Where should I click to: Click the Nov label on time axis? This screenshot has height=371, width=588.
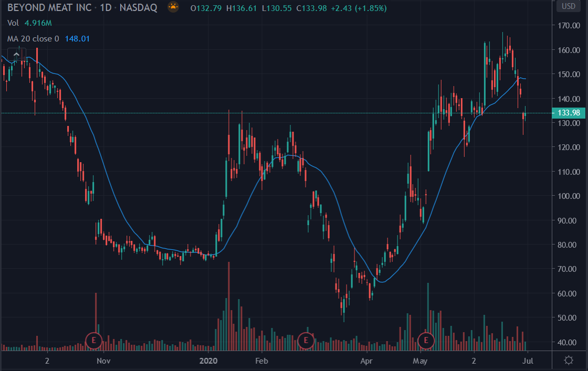coord(103,361)
